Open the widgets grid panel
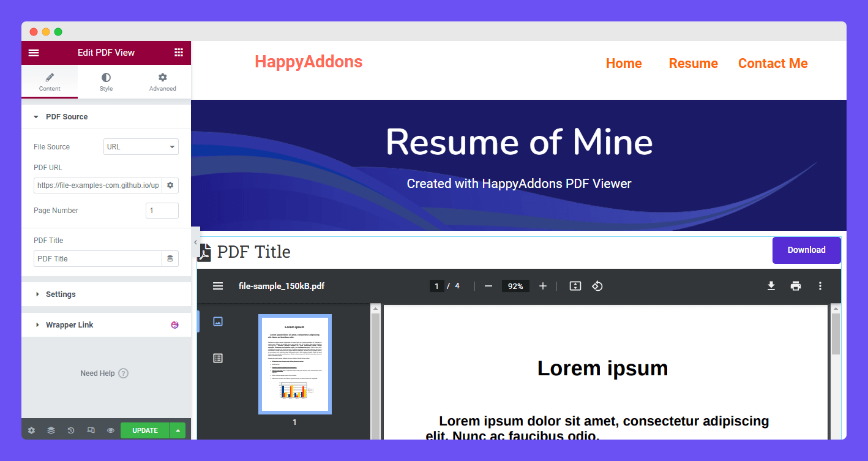 click(x=179, y=53)
